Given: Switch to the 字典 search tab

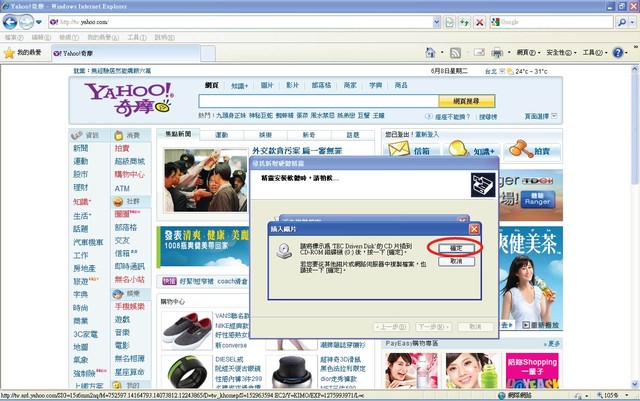Looking at the screenshot, I should [x=376, y=85].
